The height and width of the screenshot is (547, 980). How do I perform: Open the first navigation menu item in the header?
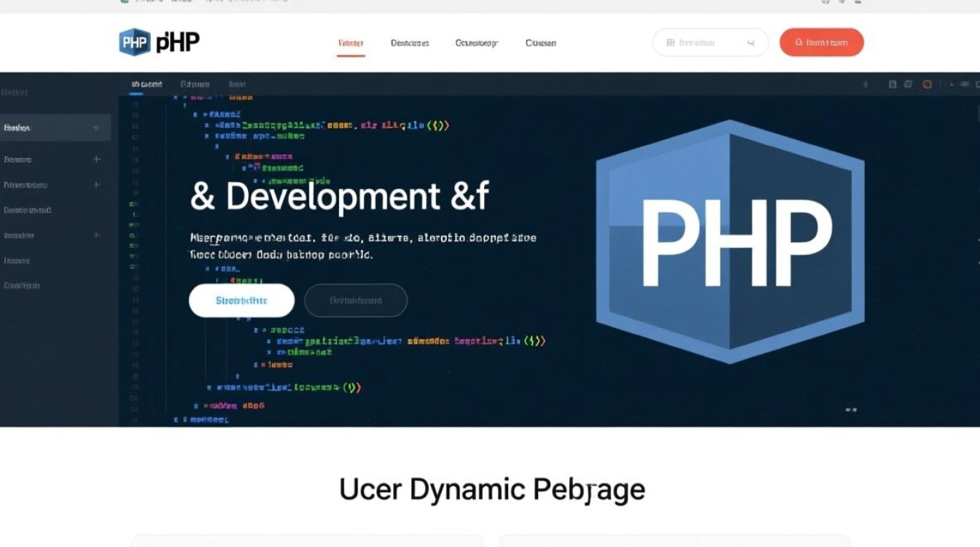pos(351,42)
